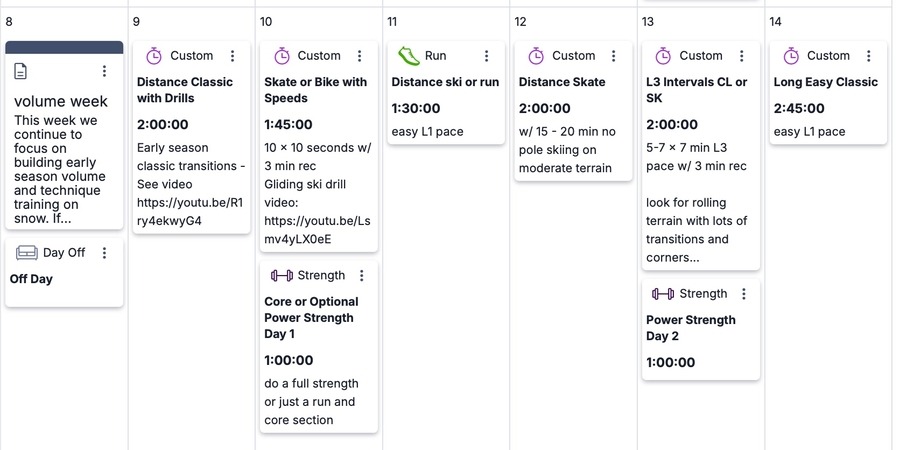Click the dark color bar atop volume week note
Image resolution: width=900 pixels, height=450 pixels.
pos(64,47)
